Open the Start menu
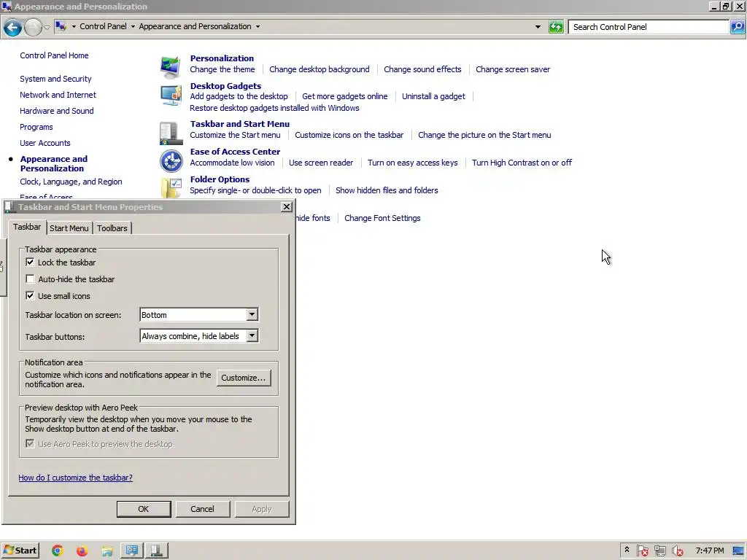The height and width of the screenshot is (560, 747). [x=20, y=551]
